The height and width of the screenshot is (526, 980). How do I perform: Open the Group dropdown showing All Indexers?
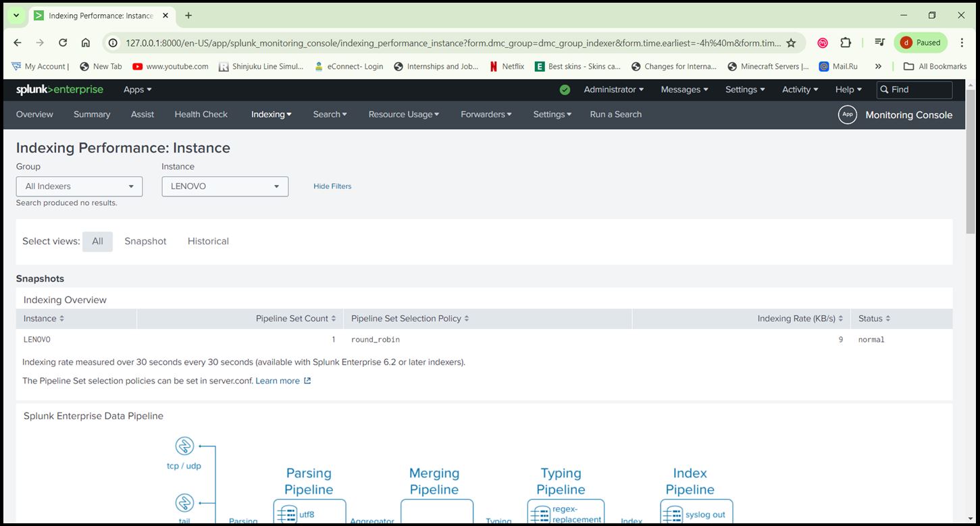coord(78,186)
